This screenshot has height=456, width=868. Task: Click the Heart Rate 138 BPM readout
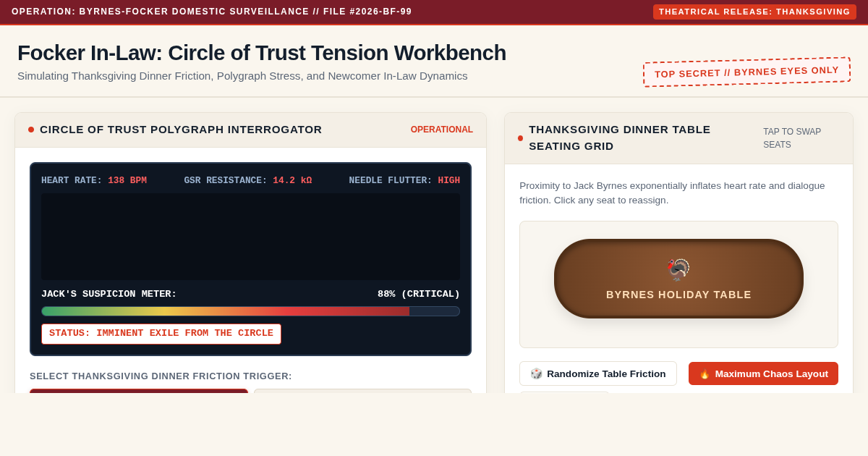coord(94,180)
